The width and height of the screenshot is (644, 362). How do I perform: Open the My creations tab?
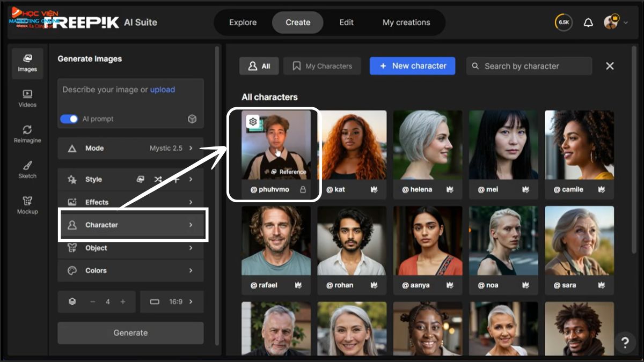(x=406, y=23)
